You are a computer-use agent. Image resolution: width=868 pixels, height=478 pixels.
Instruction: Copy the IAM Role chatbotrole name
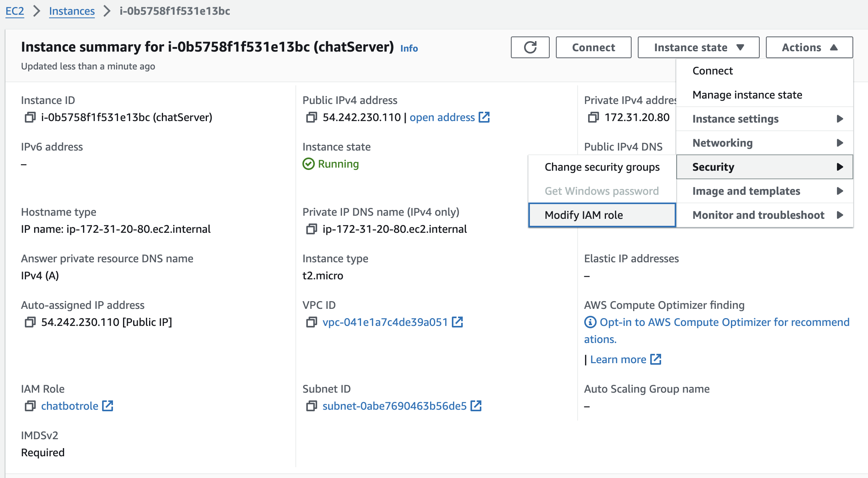pyautogui.click(x=30, y=406)
